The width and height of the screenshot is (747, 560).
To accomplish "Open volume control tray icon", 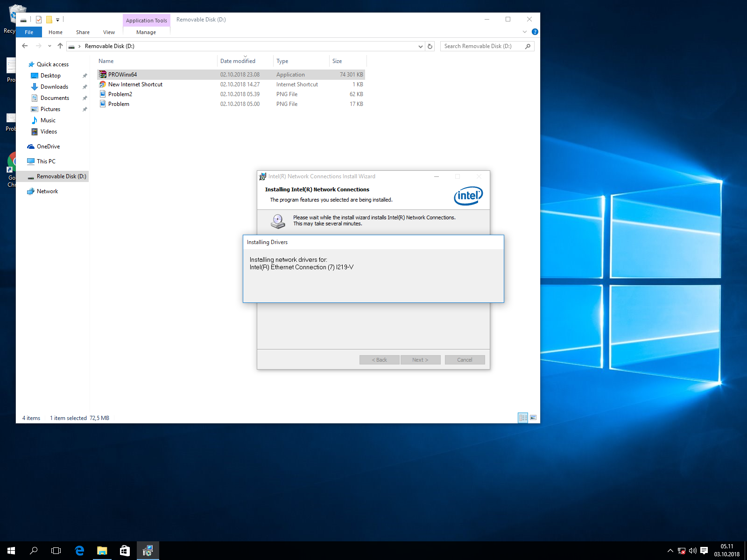I will [692, 551].
